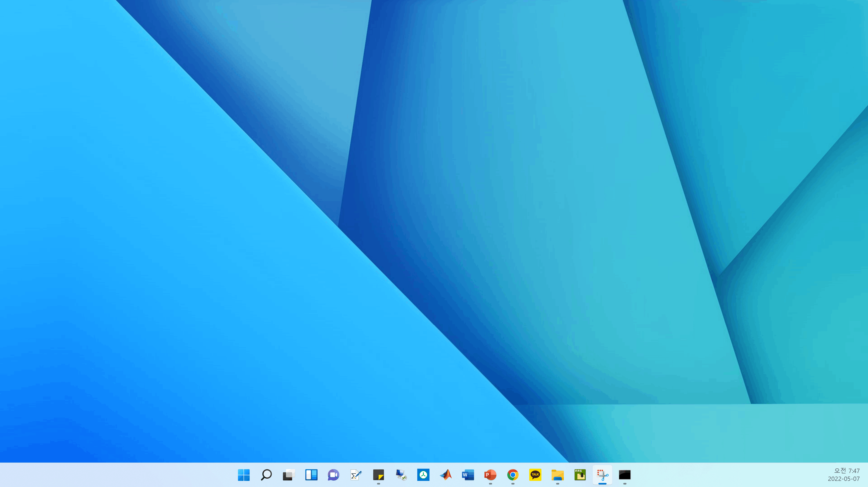The width and height of the screenshot is (868, 487).
Task: Open the Windows Start menu
Action: (244, 475)
